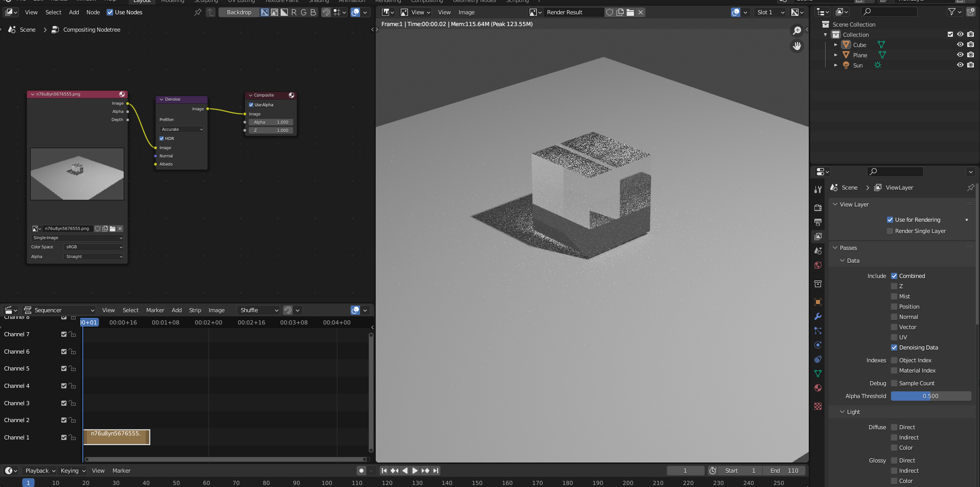The image size is (980, 487).
Task: Click the zoom magnifier icon in render viewport
Action: click(796, 31)
